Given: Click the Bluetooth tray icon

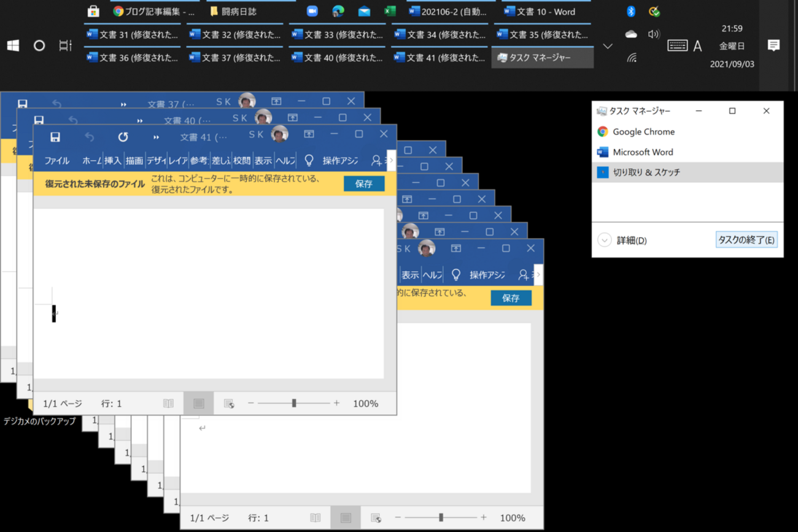Looking at the screenshot, I should click(x=630, y=12).
